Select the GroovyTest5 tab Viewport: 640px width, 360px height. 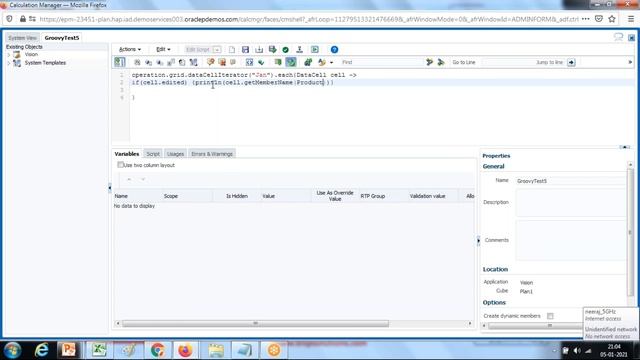[62, 38]
